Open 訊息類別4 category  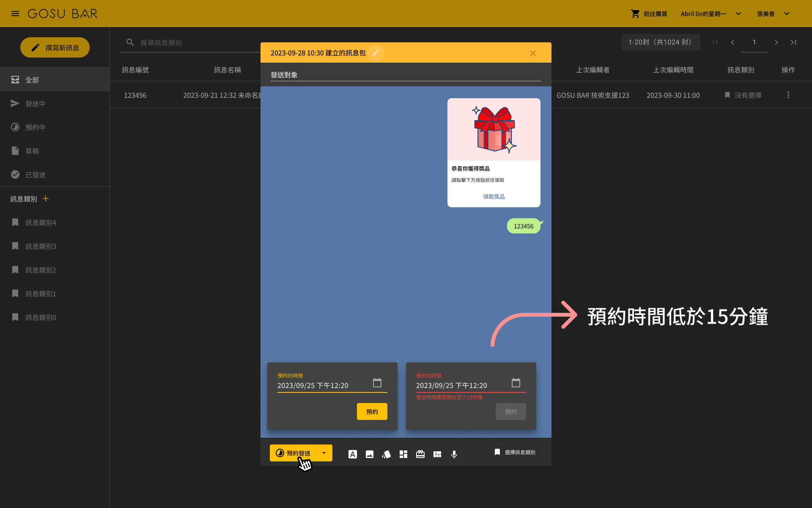coord(55,222)
